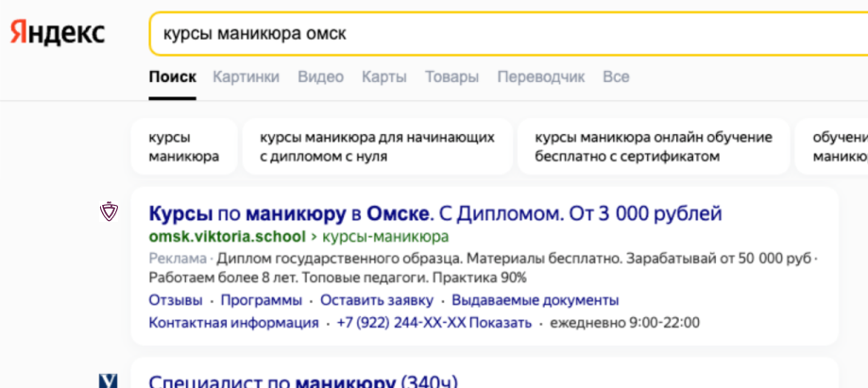The image size is (868, 388).
Task: Click the "ежедневно 9:00-22:00" working hours text
Action: [624, 323]
